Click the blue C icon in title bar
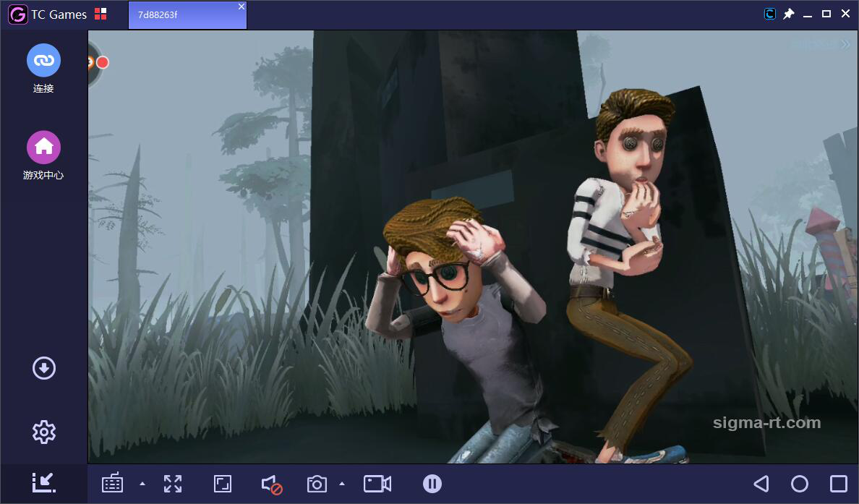The width and height of the screenshot is (859, 504). [x=770, y=14]
